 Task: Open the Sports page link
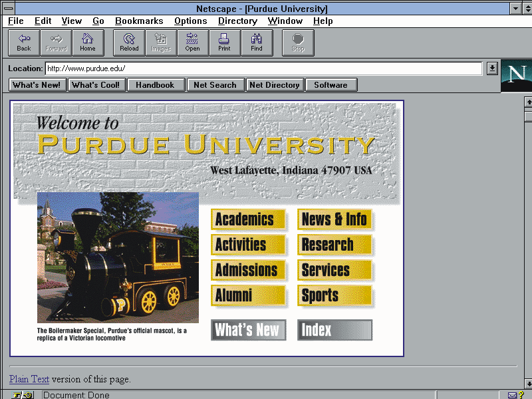pyautogui.click(x=335, y=295)
